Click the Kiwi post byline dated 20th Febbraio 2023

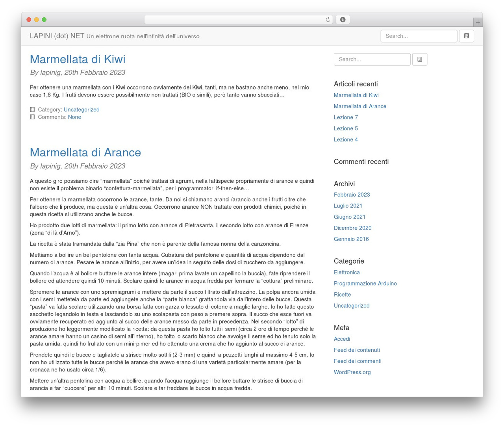[x=78, y=72]
